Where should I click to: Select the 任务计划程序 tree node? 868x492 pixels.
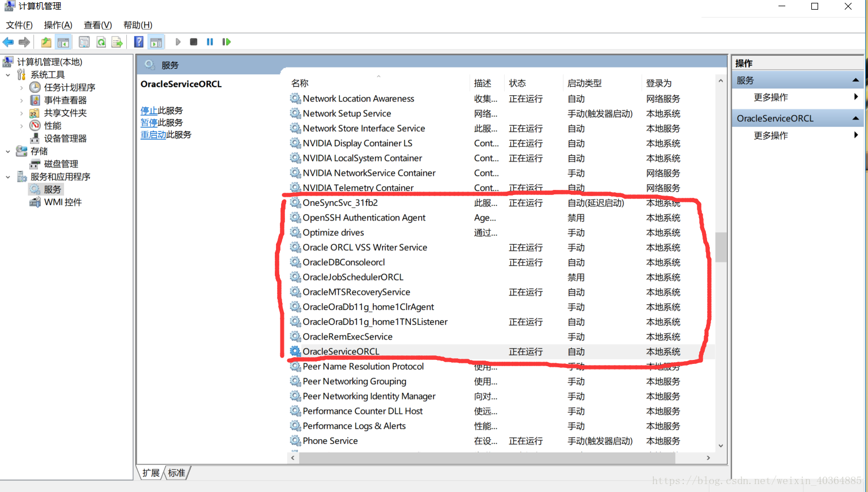[70, 87]
